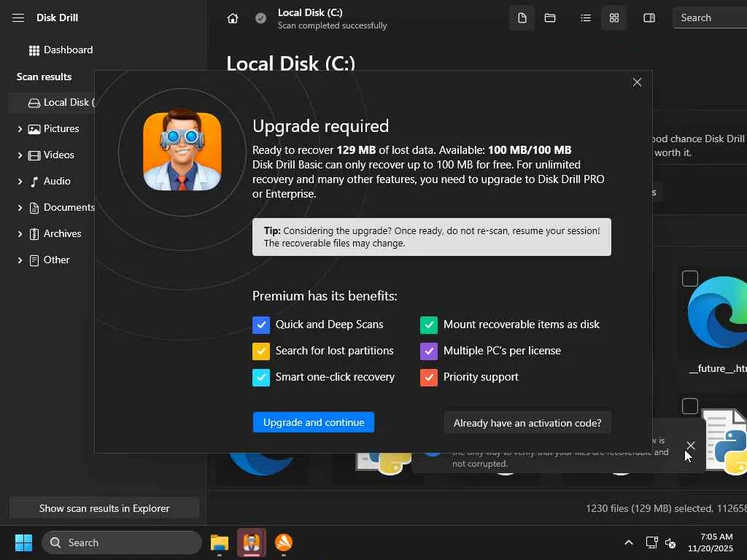Click "1230 files (129 MB) selected" status text
The width and height of the screenshot is (747, 560).
[x=649, y=508]
